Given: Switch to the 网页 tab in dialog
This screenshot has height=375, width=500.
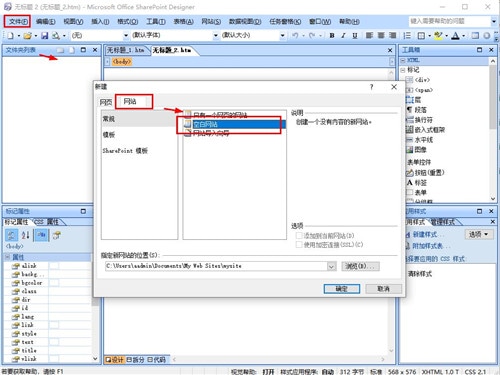Looking at the screenshot, I should [x=106, y=102].
